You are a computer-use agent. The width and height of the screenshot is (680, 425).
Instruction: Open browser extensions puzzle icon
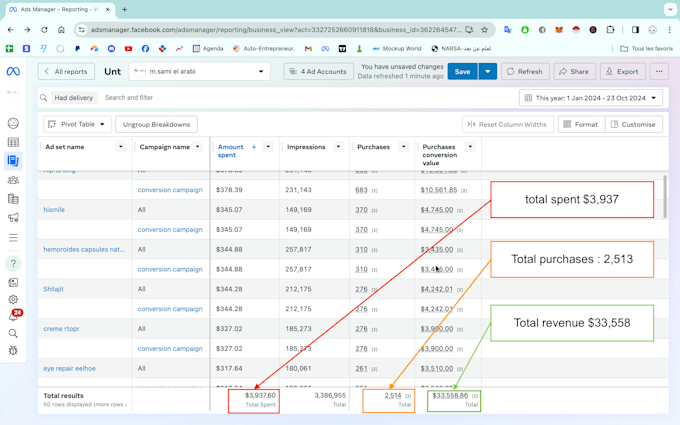point(610,30)
